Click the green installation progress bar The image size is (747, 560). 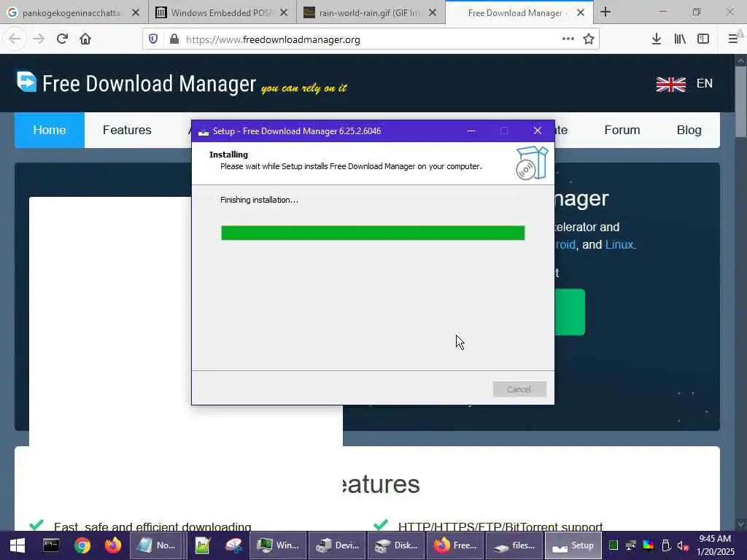tap(373, 233)
